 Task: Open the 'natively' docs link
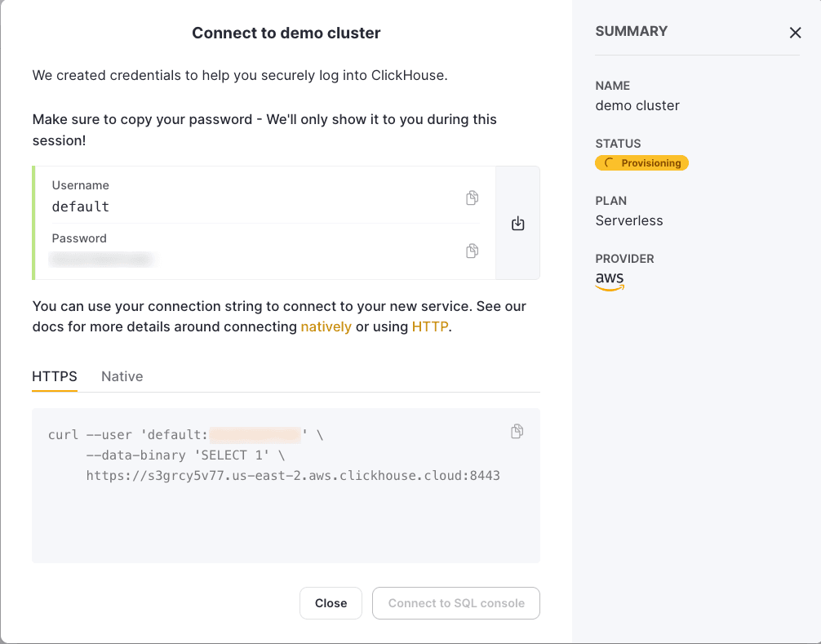(x=326, y=326)
